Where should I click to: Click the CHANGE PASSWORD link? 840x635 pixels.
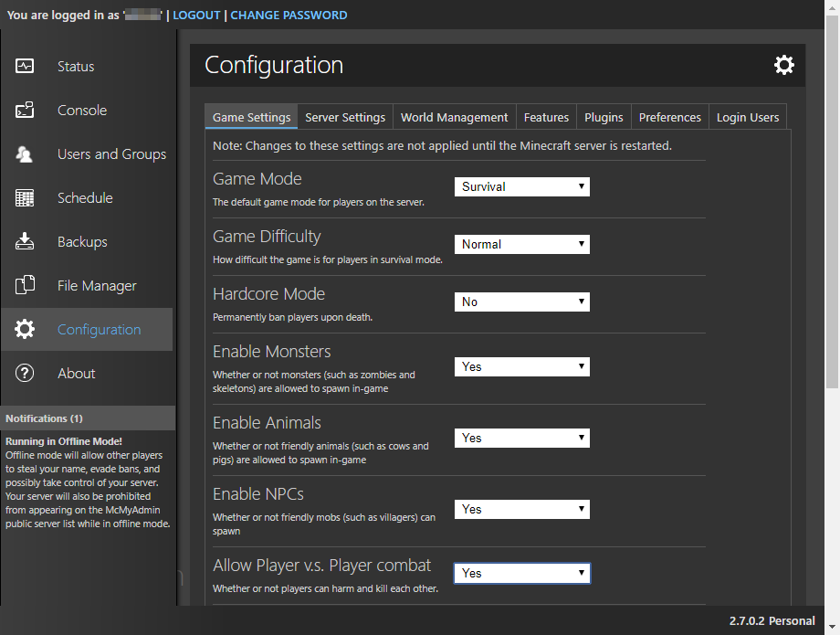tap(289, 15)
